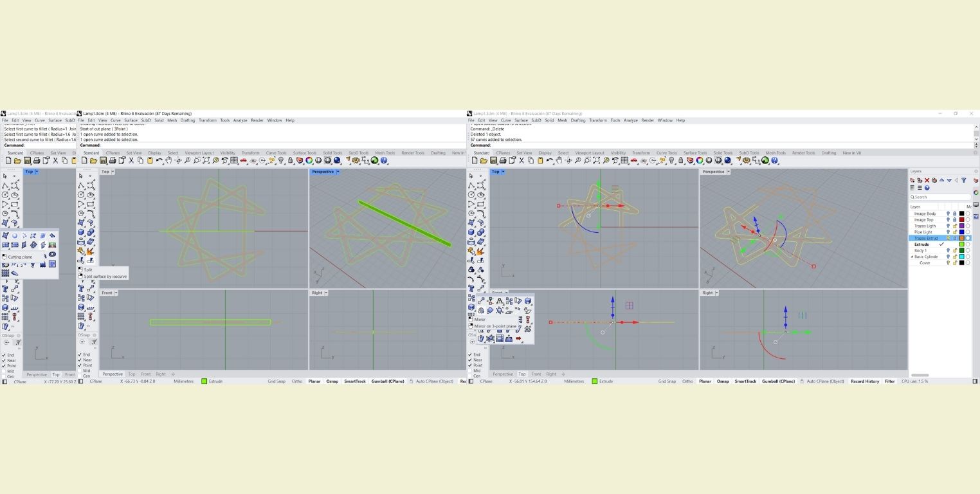Viewport: 980px width, 494px height.
Task: Click Zoom magnifier icon in middle window toolbar
Action: pyautogui.click(x=187, y=161)
